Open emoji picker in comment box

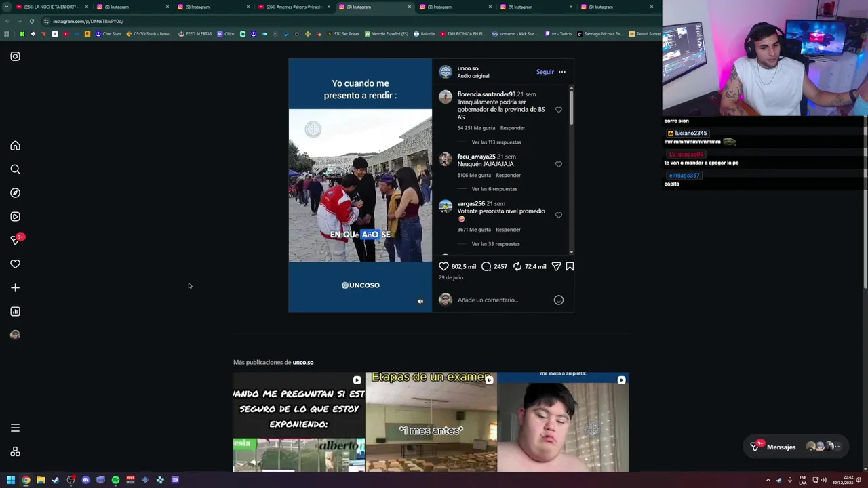click(559, 300)
